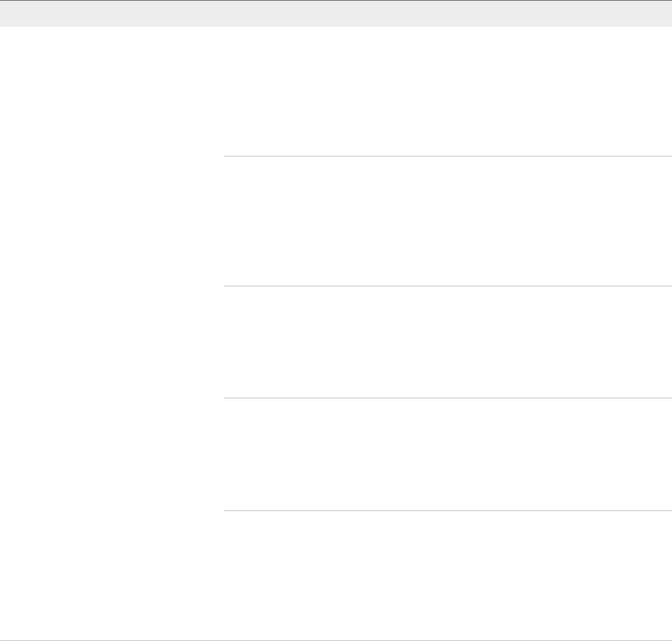Click the left end of the first divider

tap(227, 156)
